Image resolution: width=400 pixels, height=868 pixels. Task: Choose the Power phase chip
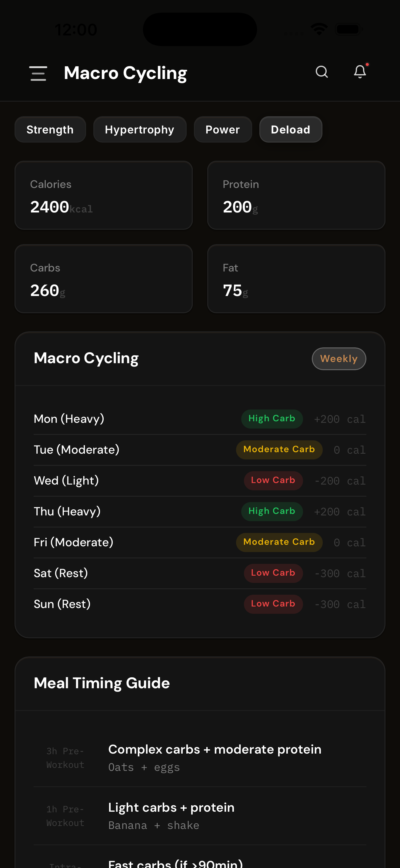tap(223, 130)
